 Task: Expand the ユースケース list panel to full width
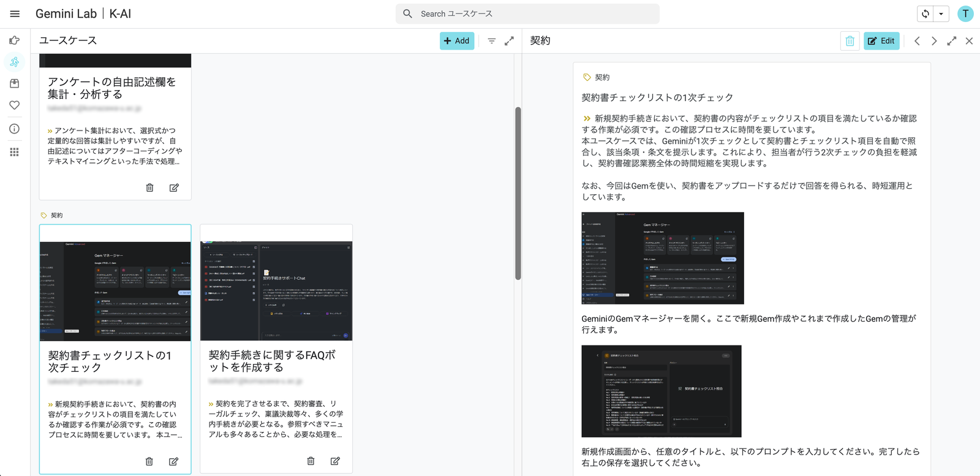(509, 41)
